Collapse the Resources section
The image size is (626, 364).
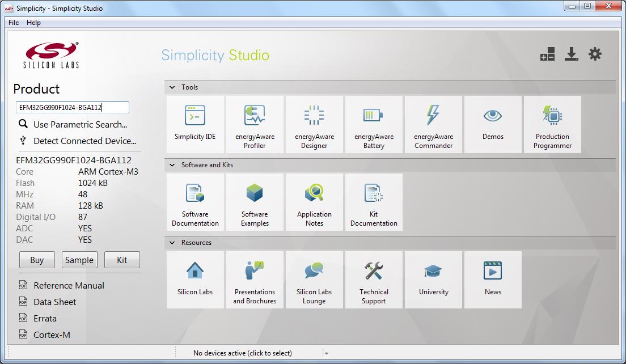pyautogui.click(x=172, y=243)
